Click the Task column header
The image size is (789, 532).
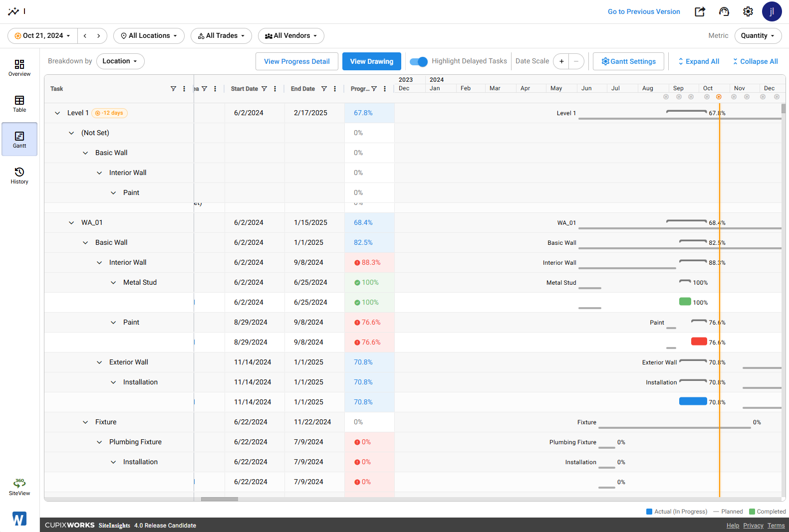click(119, 89)
